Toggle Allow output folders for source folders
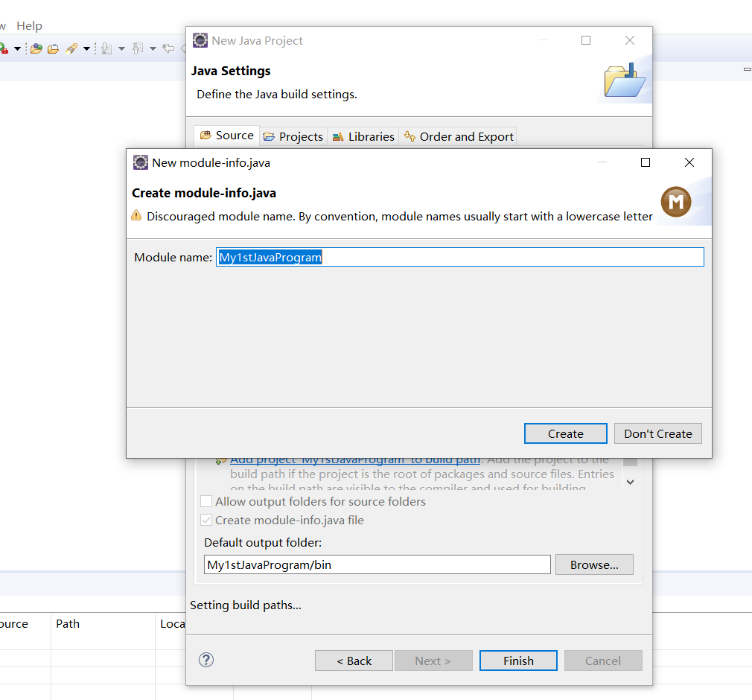752x700 pixels. click(x=206, y=501)
